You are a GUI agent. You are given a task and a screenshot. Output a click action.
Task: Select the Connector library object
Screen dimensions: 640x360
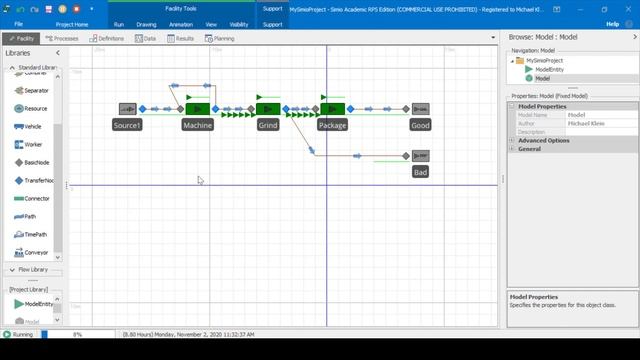(x=31, y=198)
